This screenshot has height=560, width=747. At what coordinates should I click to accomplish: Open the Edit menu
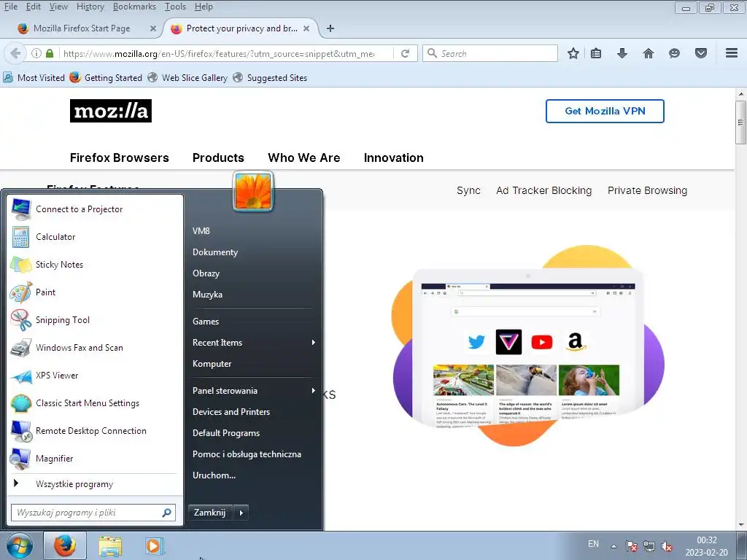[x=33, y=7]
